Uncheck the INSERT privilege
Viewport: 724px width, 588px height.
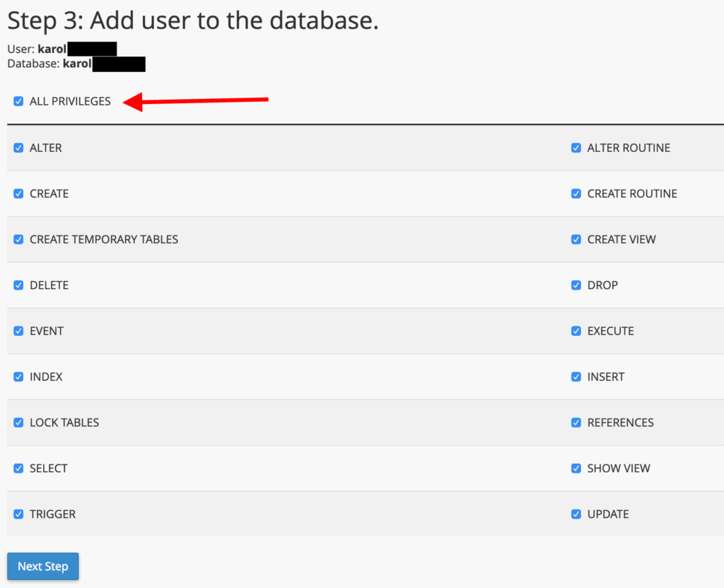pyautogui.click(x=576, y=377)
